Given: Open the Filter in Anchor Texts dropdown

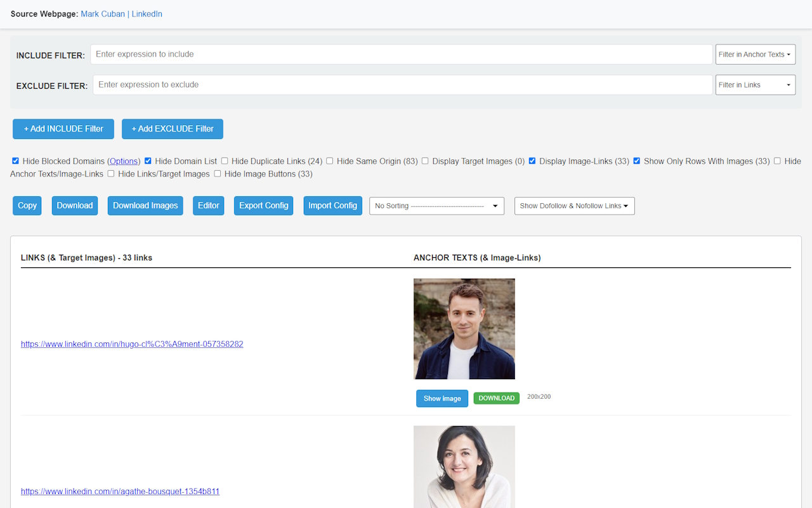Looking at the screenshot, I should click(x=755, y=55).
